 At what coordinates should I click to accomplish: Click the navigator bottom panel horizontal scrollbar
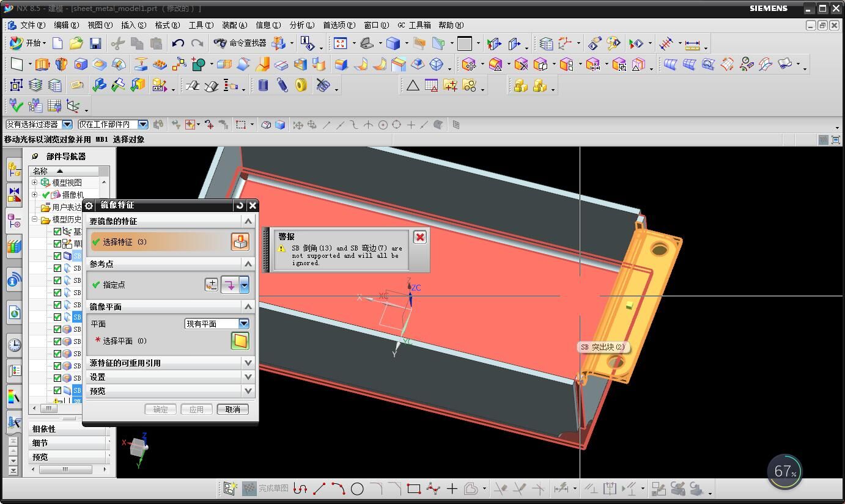67,469
